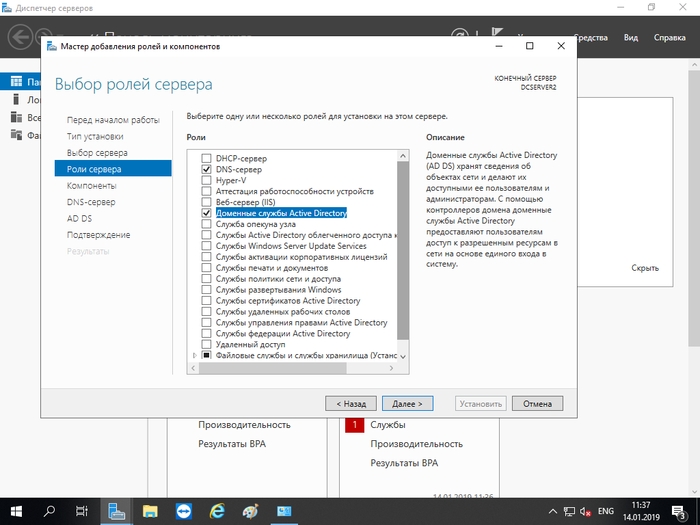The width and height of the screenshot is (700, 525).
Task: Open Windows Start menu
Action: tap(17, 511)
